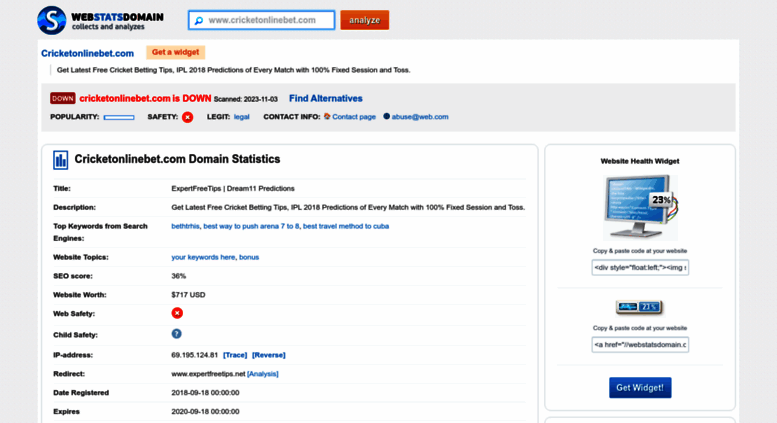Screen dimensions: 777x423
Task: Click the WebStatsDomain globe logo
Action: (x=52, y=20)
